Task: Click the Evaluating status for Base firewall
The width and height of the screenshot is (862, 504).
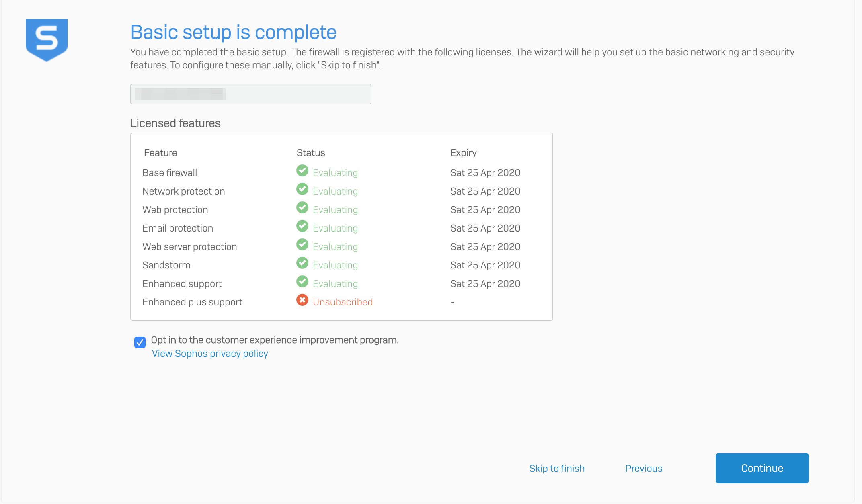Action: point(335,173)
